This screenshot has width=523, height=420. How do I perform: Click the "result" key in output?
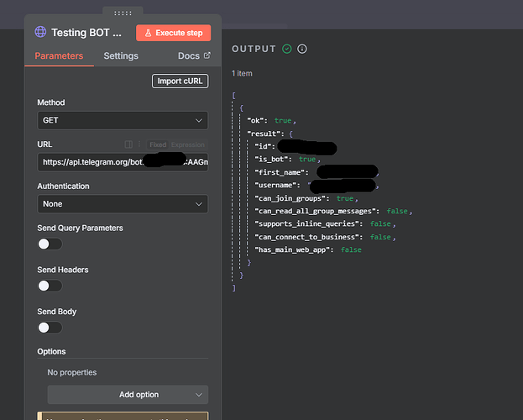(x=262, y=134)
